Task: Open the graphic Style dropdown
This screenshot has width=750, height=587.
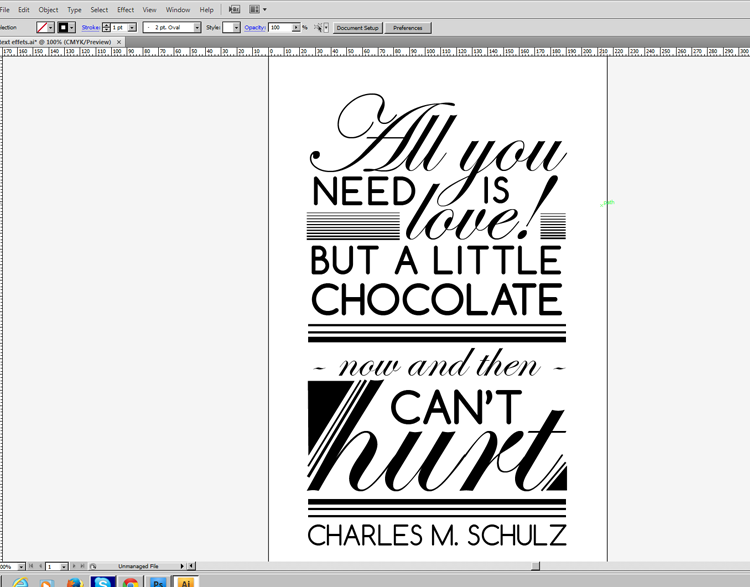Action: point(236,28)
